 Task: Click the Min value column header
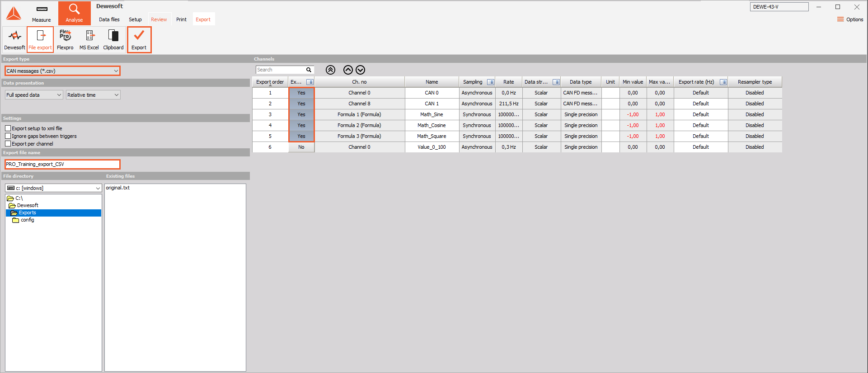633,82
